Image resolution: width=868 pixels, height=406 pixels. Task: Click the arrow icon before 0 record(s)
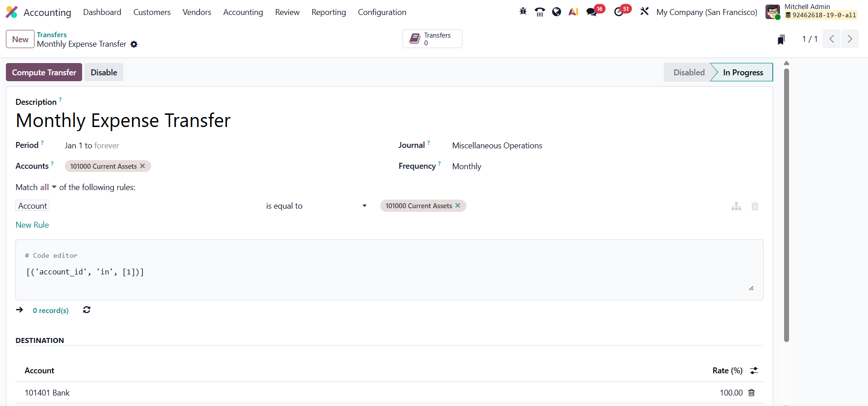click(x=20, y=310)
